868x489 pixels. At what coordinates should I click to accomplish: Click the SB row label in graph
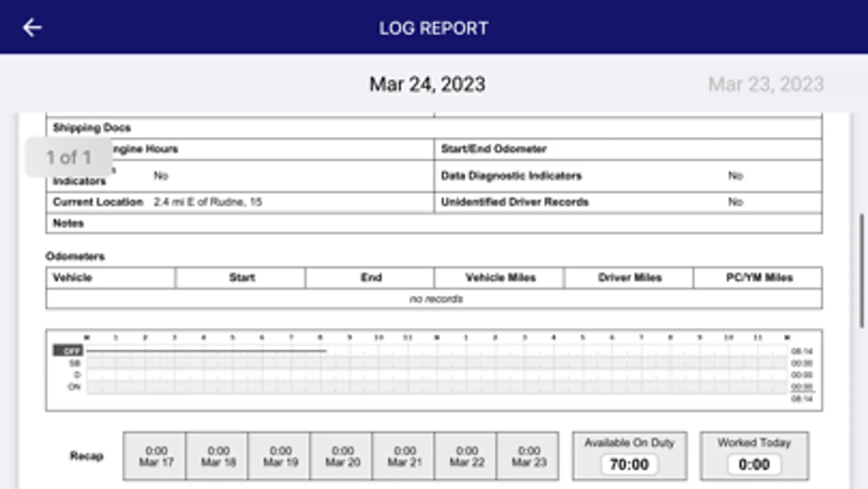pyautogui.click(x=75, y=363)
